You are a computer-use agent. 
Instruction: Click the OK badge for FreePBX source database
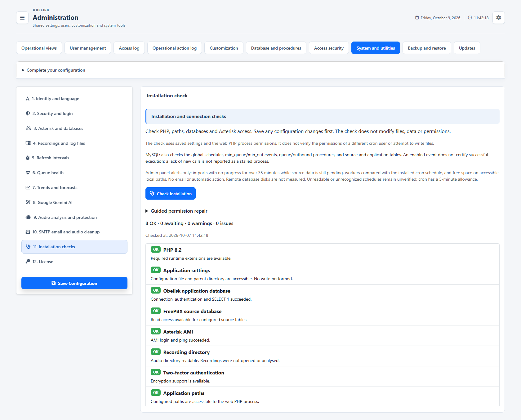click(x=156, y=311)
